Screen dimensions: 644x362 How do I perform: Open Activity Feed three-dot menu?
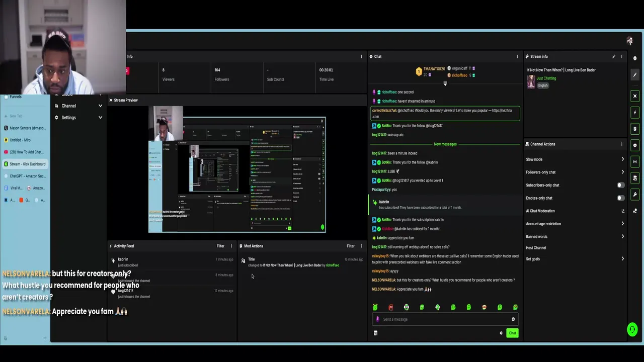231,246
